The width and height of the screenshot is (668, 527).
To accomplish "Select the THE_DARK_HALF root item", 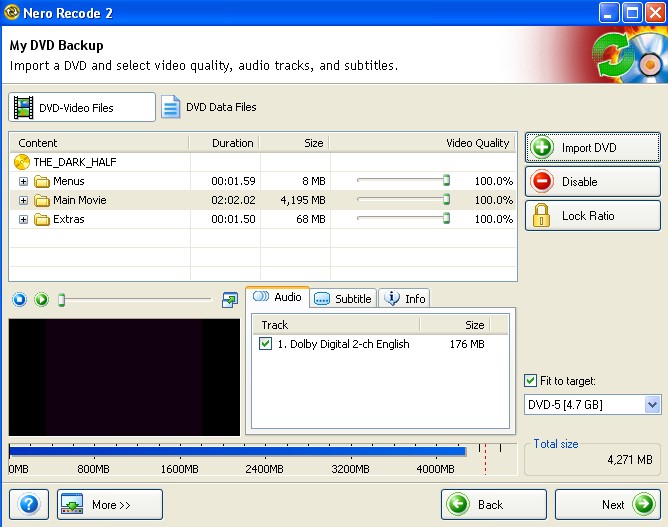I will tap(75, 162).
